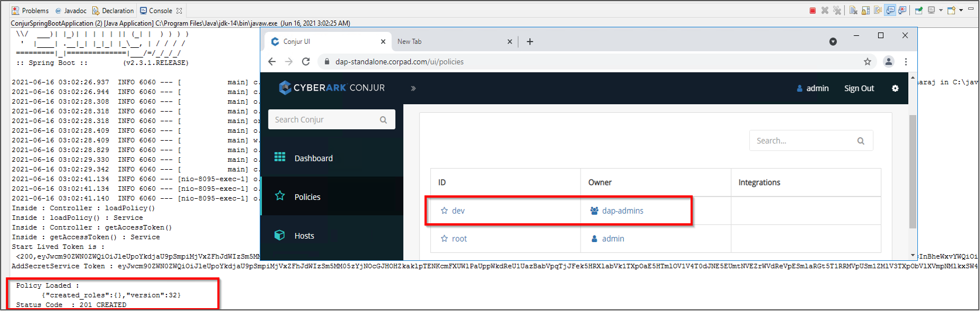Viewport: 980px width, 311px height.
Task: Open the dev policy link
Action: tap(458, 211)
